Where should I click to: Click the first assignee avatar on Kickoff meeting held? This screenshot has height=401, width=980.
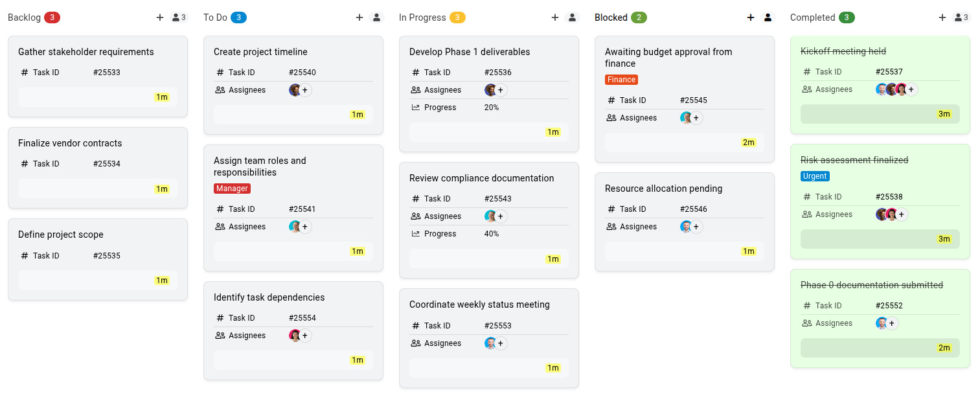(x=882, y=89)
